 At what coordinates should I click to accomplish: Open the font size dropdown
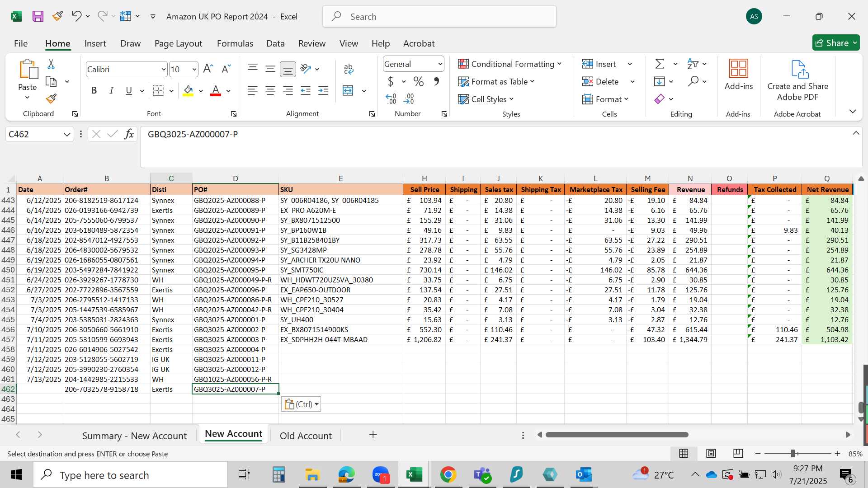coord(194,70)
